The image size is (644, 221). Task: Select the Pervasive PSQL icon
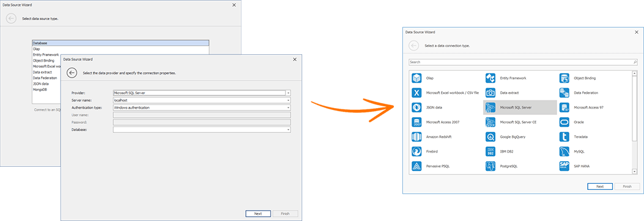[x=416, y=166]
